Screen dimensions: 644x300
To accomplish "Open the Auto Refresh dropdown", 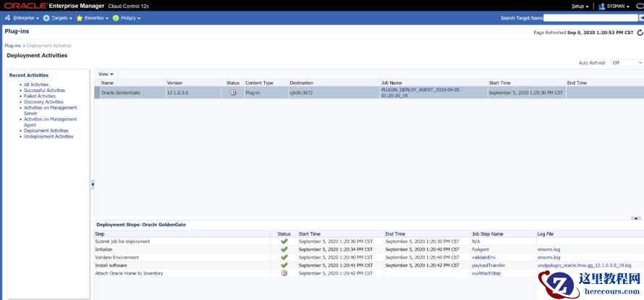I will (626, 63).
